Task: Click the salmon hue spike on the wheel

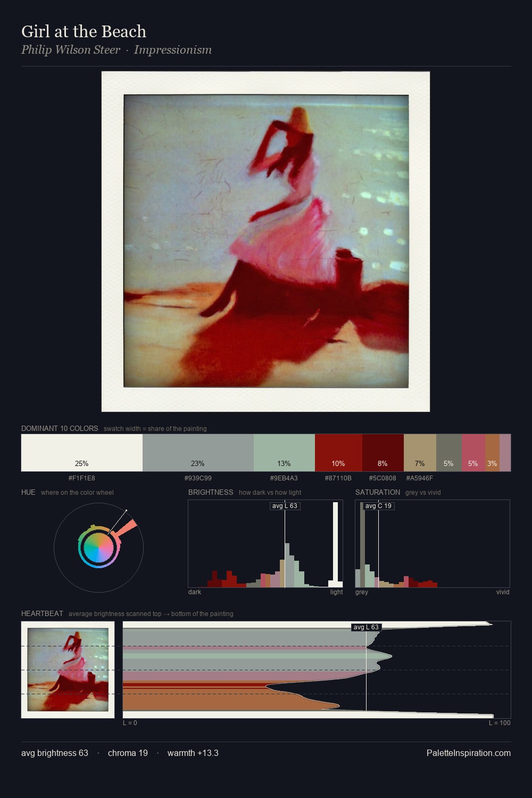Action: coord(127,528)
